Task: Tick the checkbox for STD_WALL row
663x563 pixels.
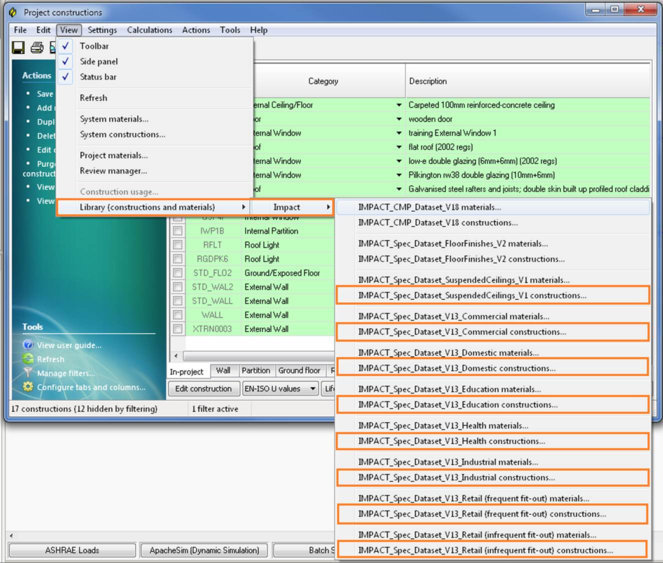Action: pos(178,301)
